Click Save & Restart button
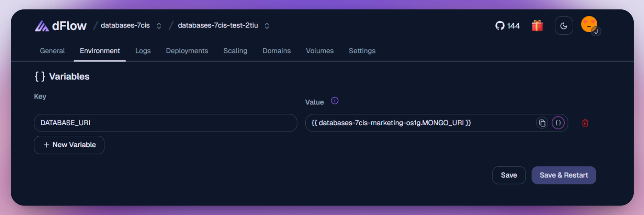This screenshot has width=644, height=215. pyautogui.click(x=564, y=175)
